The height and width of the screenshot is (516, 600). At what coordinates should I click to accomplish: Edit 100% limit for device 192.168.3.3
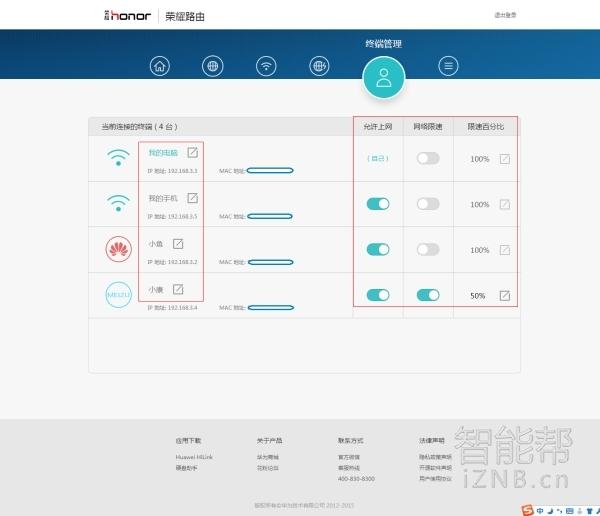505,159
